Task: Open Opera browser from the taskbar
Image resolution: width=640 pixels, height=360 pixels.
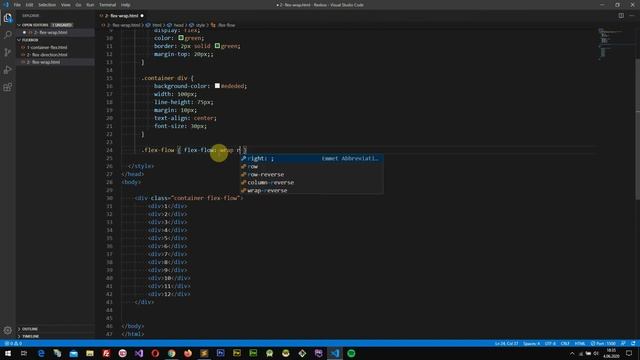Action: point(155,353)
